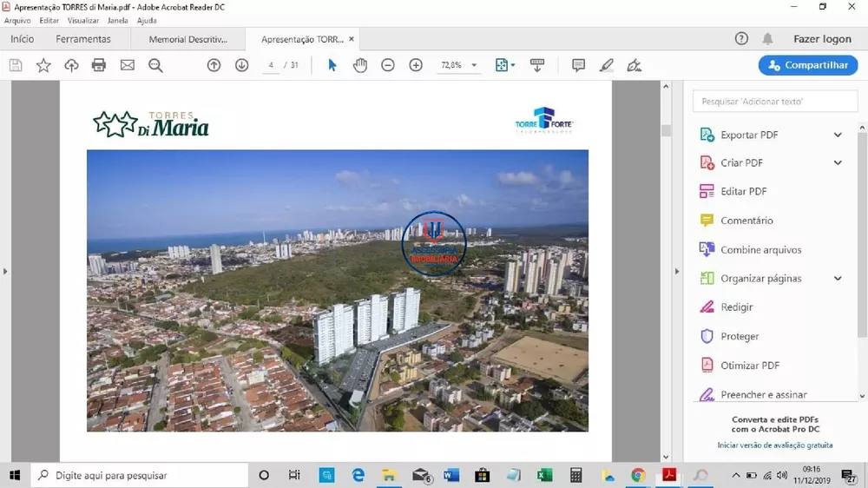The height and width of the screenshot is (488, 868).
Task: Add a sticky note comment
Action: [x=578, y=65]
